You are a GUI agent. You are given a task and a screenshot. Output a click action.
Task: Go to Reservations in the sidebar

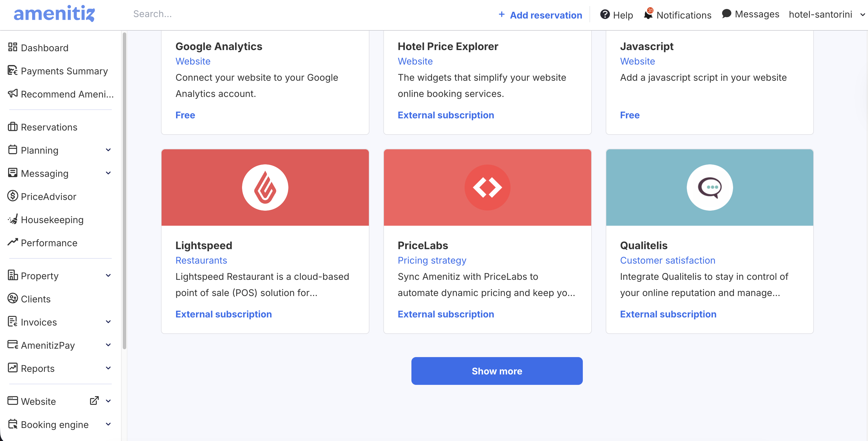[x=49, y=127]
